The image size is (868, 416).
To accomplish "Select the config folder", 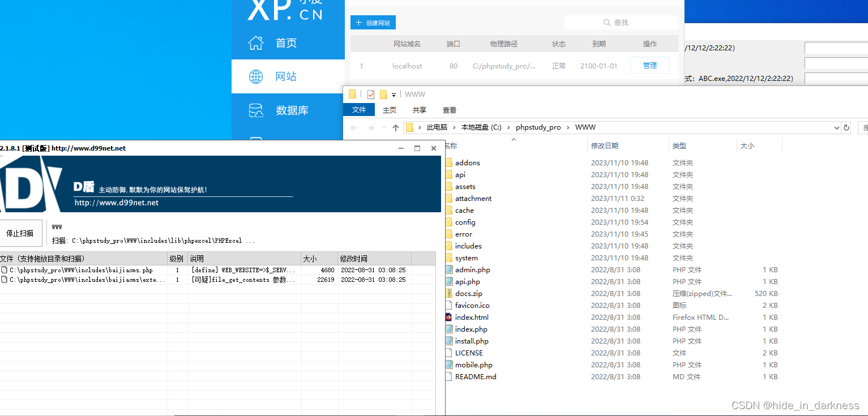I will [x=465, y=222].
